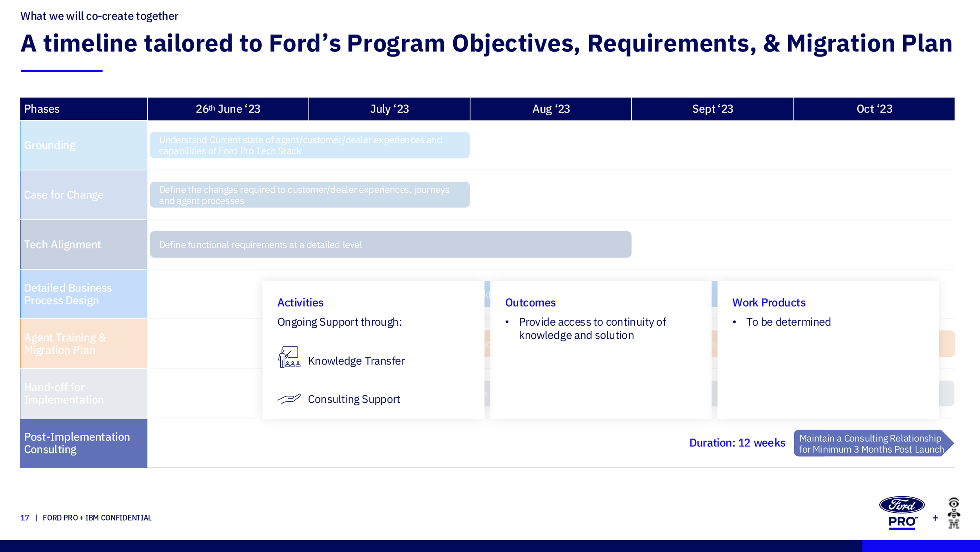Screen dimensions: 980x552
Task: Click the Understand Current state timeline bar
Action: (x=310, y=145)
